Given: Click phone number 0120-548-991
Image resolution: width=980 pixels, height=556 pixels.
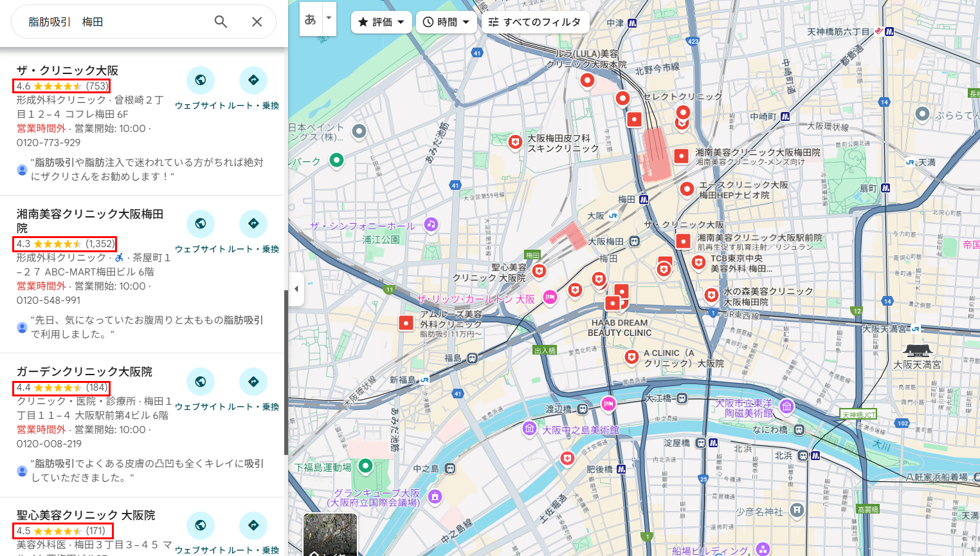Looking at the screenshot, I should (x=49, y=300).
